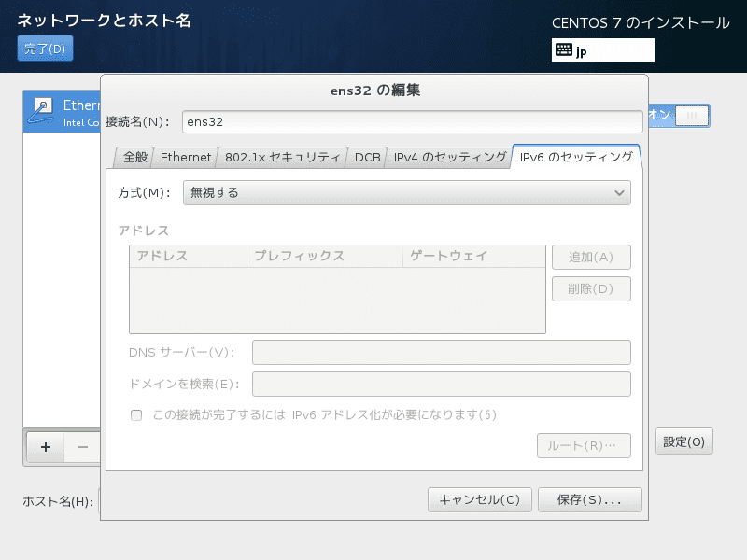Screen dimensions: 747x560
Task: Click the 保存 save button
Action: click(x=589, y=499)
